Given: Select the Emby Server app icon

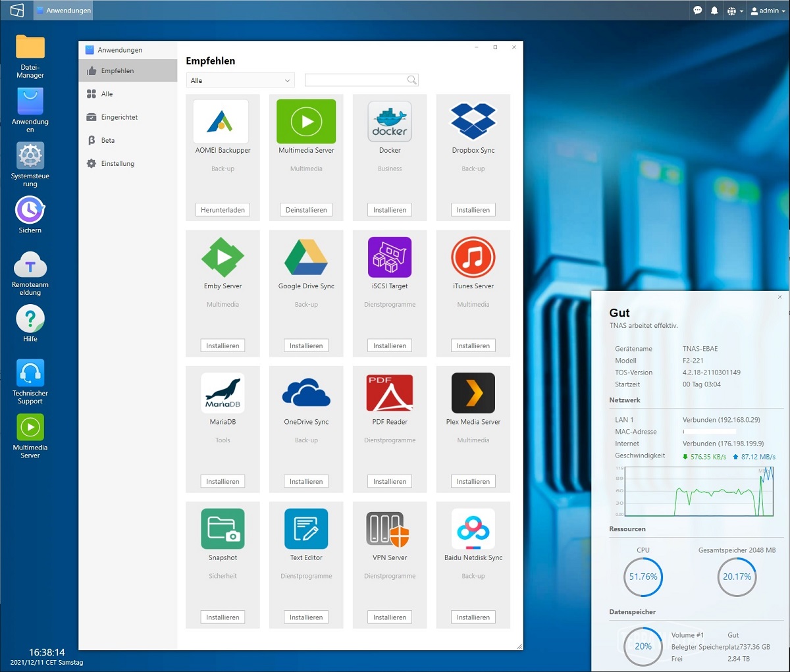Looking at the screenshot, I should 223,257.
